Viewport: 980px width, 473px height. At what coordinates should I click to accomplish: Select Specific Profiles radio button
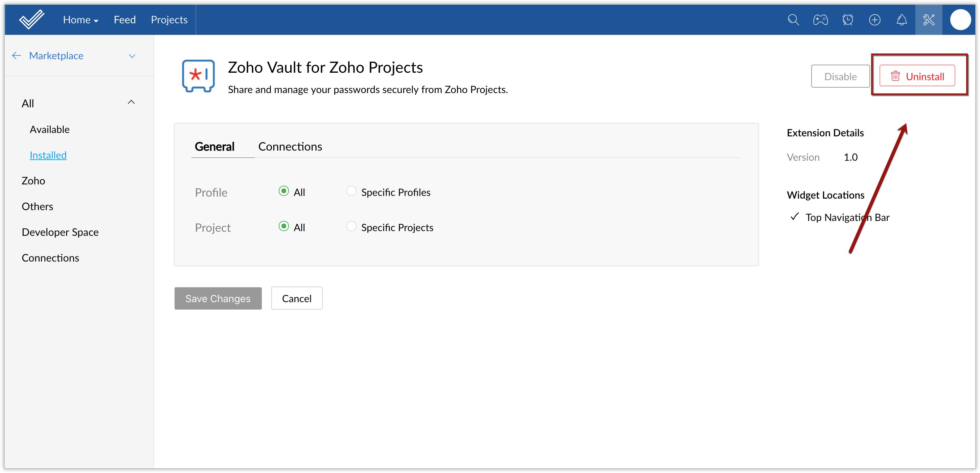(351, 191)
